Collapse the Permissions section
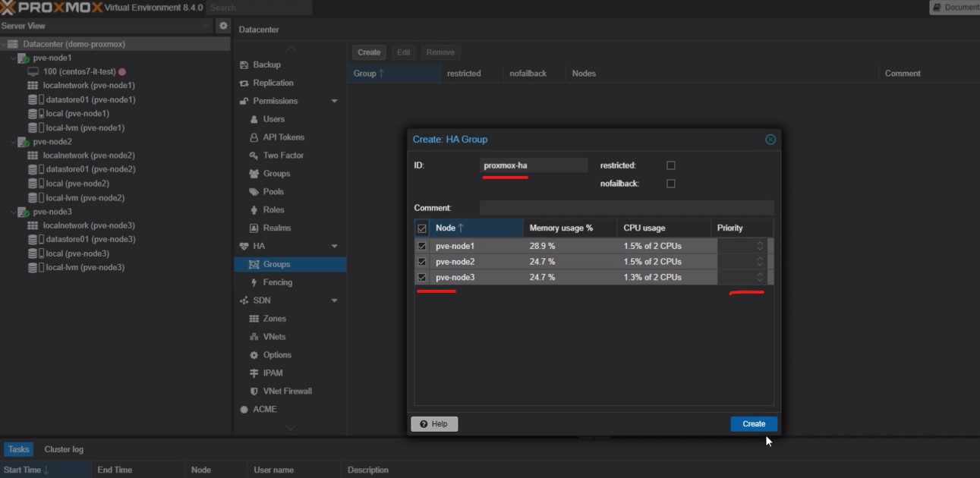 (x=334, y=100)
